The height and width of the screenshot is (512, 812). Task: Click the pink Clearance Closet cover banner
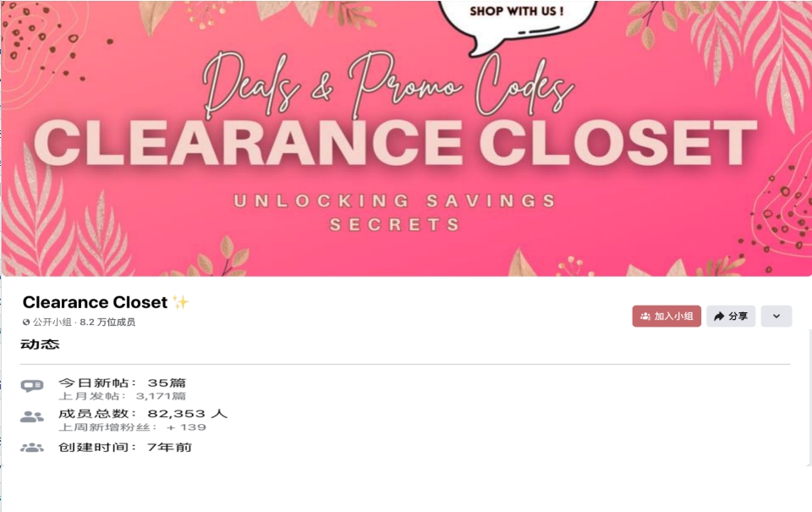(x=406, y=138)
